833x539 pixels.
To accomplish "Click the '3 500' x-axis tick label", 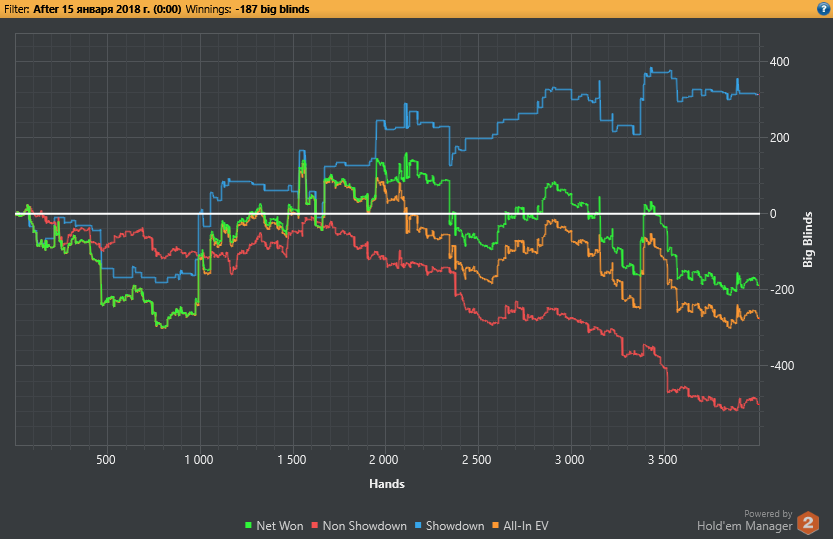I will point(662,459).
